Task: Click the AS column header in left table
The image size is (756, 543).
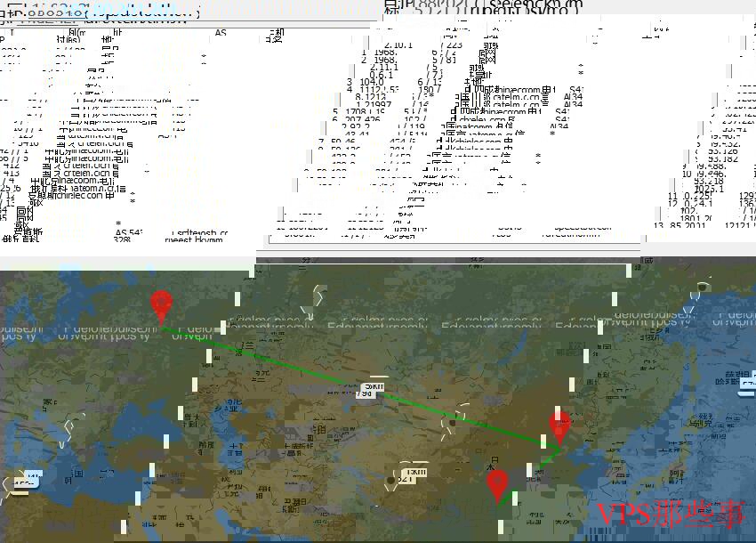Action: coord(221,32)
